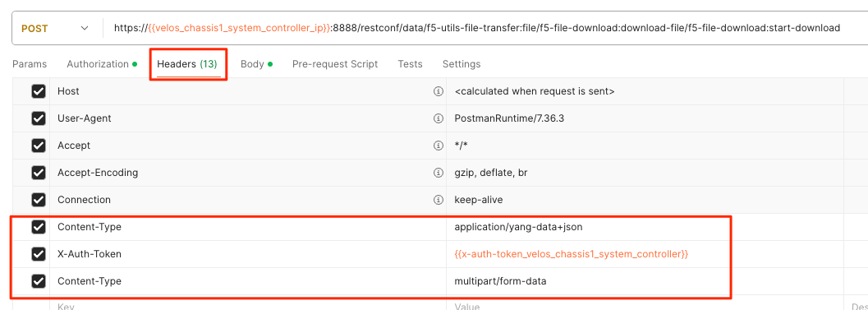868x310 pixels.
Task: Disable the Accept-Encoding header checkbox
Action: click(39, 173)
